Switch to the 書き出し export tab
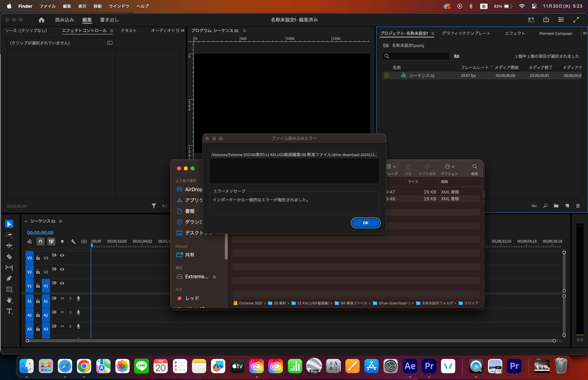The width and height of the screenshot is (588, 380). tap(109, 20)
